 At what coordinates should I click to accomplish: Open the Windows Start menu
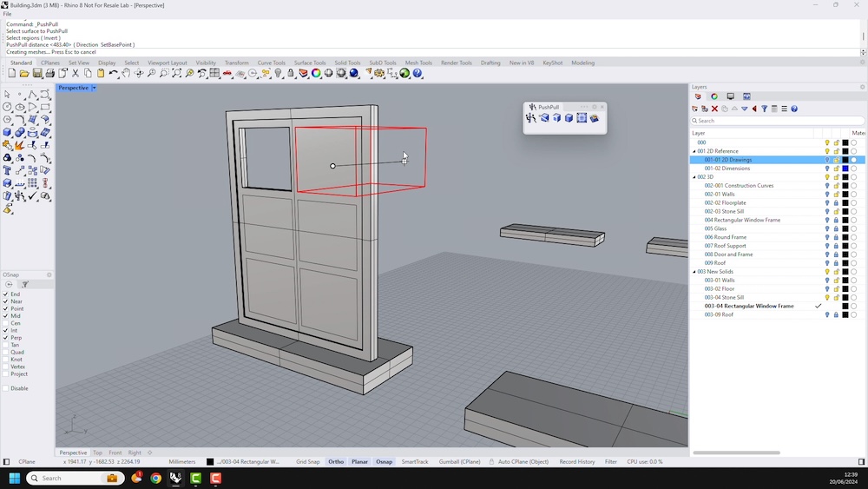(15, 478)
